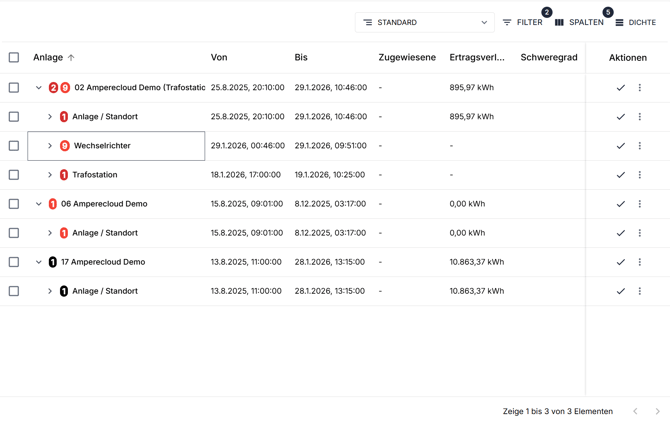Collapse the 02 Amperecloud Demo group
Viewport: 670px width, 423px height.
coord(39,88)
